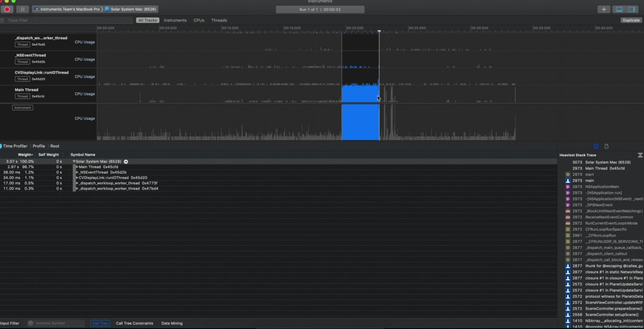Screen dimensions: 644x329
Task: Select the CVDisplayLink::runIOThread track label
Action: coord(42,73)
